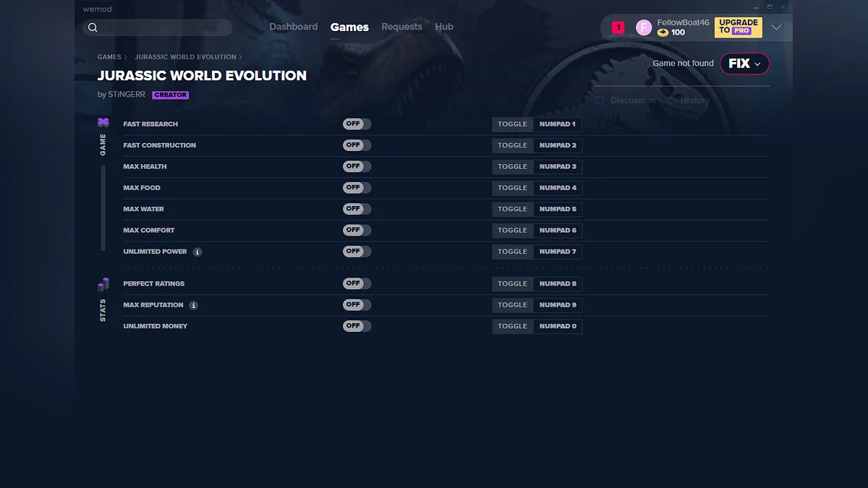868x488 pixels.
Task: Enable Perfect Ratings toggle
Action: tap(357, 283)
